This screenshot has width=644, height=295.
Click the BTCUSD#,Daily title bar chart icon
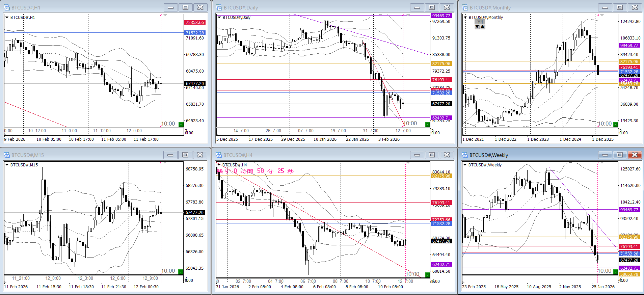tap(219, 7)
